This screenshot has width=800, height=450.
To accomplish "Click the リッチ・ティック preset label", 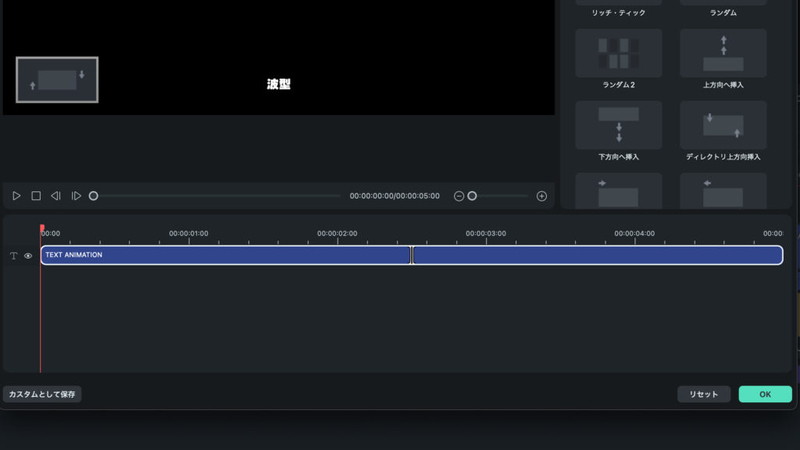I will point(618,13).
